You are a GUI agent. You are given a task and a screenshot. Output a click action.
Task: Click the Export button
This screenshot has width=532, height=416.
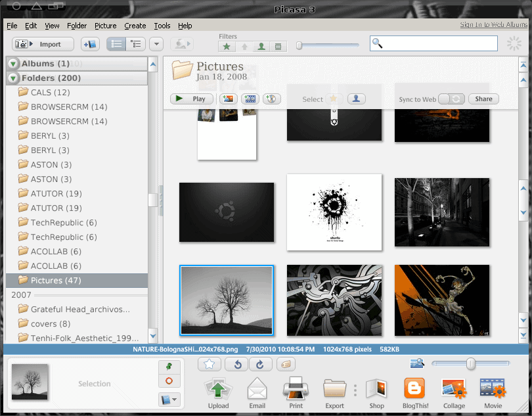[x=334, y=393]
